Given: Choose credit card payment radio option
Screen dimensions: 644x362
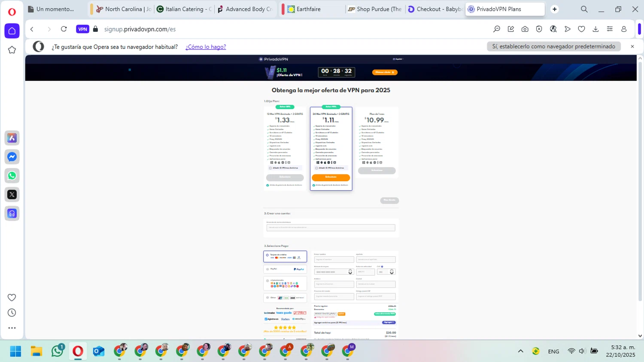Looking at the screenshot, I should [x=267, y=255].
